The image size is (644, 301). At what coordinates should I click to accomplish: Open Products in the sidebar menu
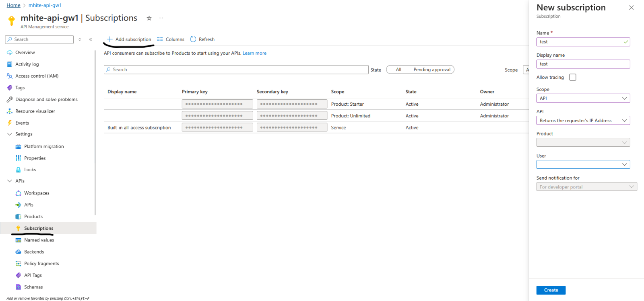tap(33, 217)
